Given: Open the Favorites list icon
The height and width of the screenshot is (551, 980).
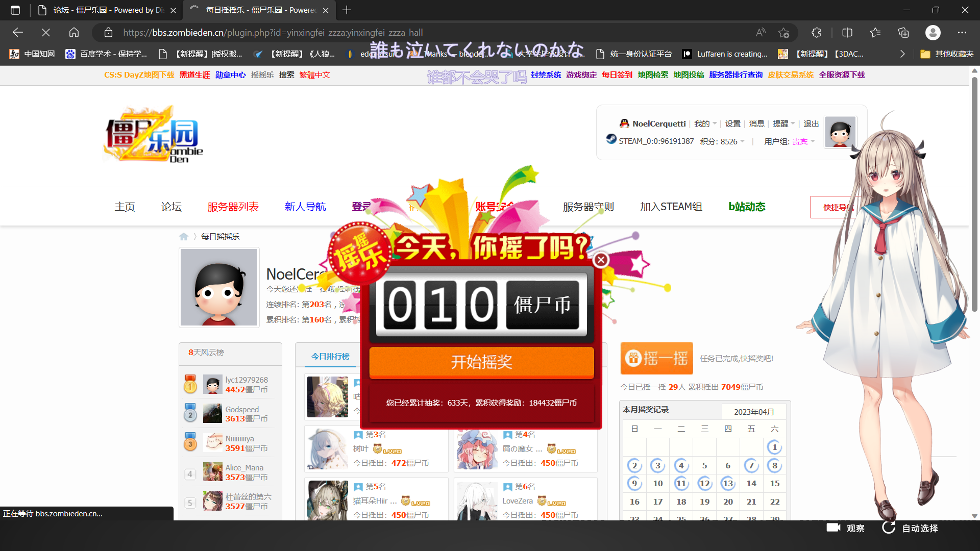Looking at the screenshot, I should pos(875,33).
